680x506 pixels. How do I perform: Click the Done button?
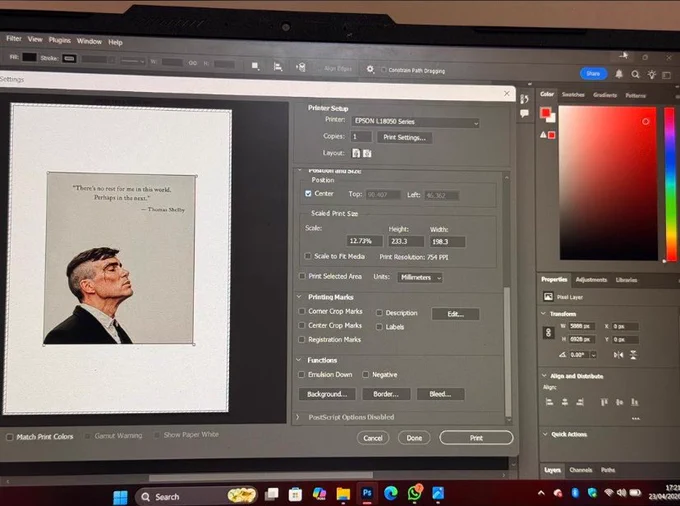[414, 438]
